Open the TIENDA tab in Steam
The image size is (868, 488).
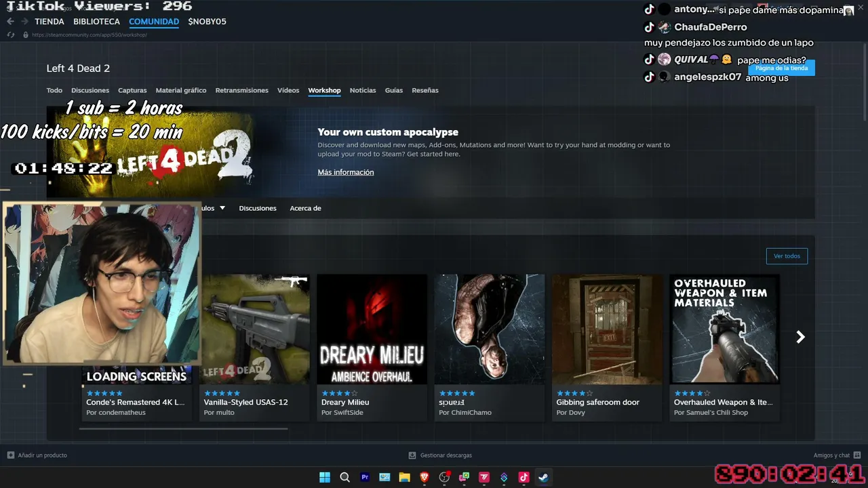[50, 22]
